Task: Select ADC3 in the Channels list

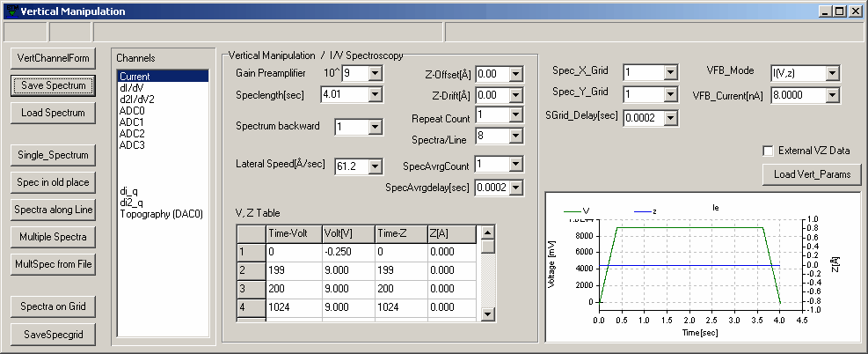Action: pyautogui.click(x=163, y=145)
